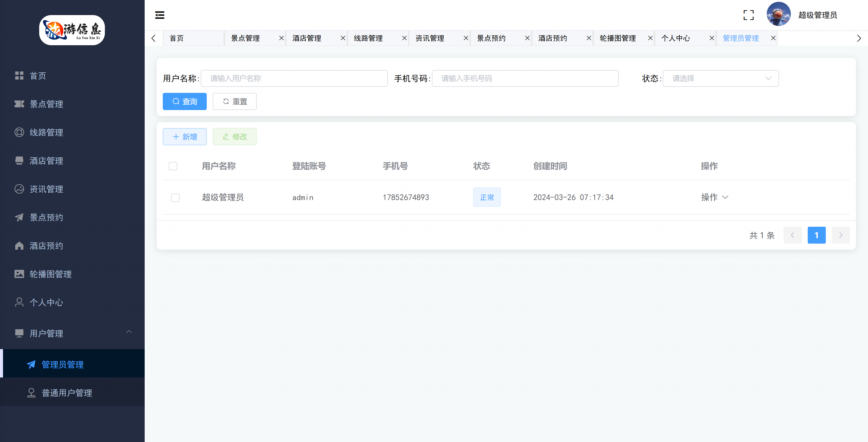The image size is (868, 442).
Task: Switch to the 酒店预约 tab
Action: coord(553,38)
